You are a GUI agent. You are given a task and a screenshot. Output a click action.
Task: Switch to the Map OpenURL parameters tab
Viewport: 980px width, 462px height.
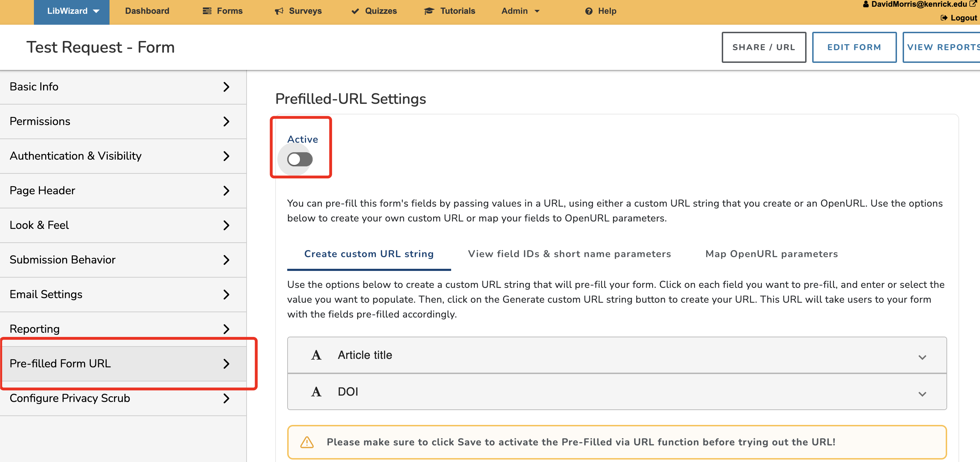[x=772, y=254]
